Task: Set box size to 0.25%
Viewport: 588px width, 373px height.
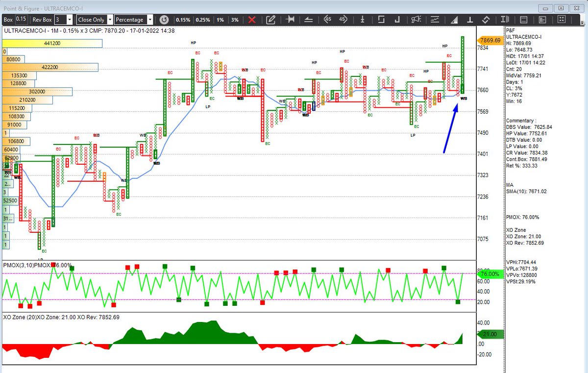Action: click(202, 20)
